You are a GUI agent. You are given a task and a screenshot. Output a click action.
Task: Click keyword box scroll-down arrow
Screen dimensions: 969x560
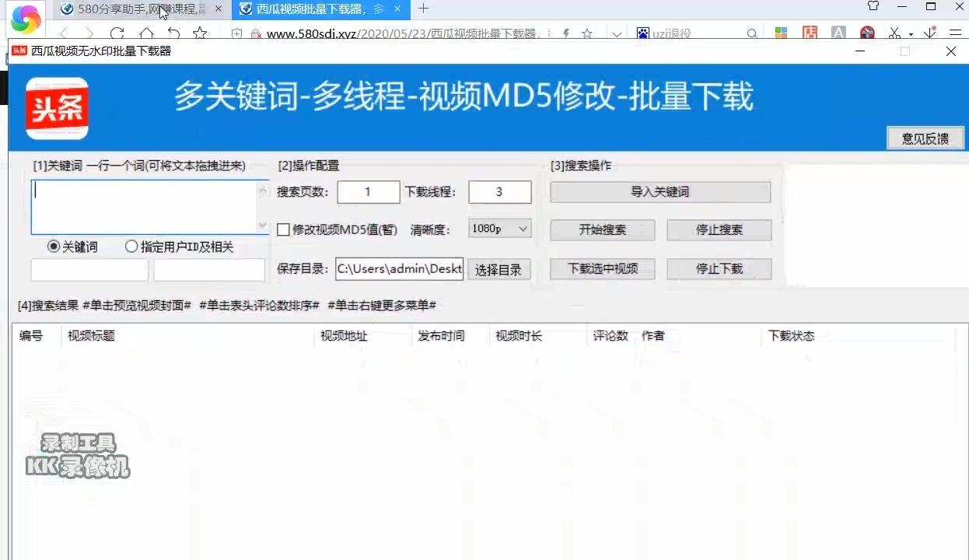click(262, 226)
